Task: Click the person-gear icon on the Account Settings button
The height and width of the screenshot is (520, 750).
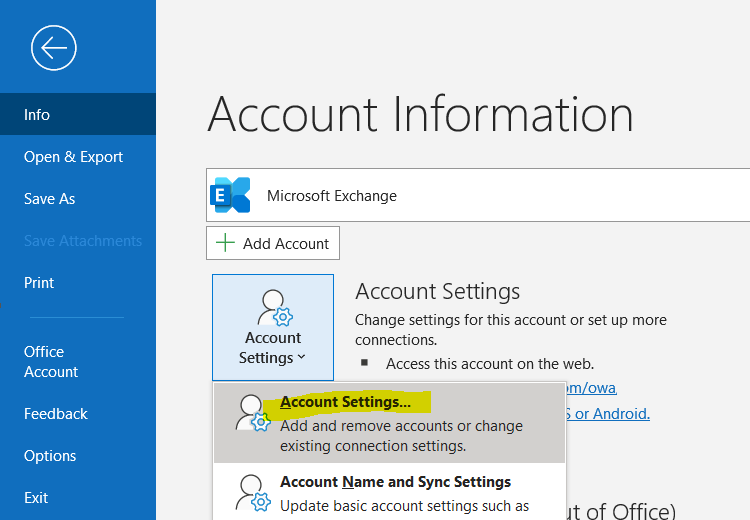Action: 275,308
